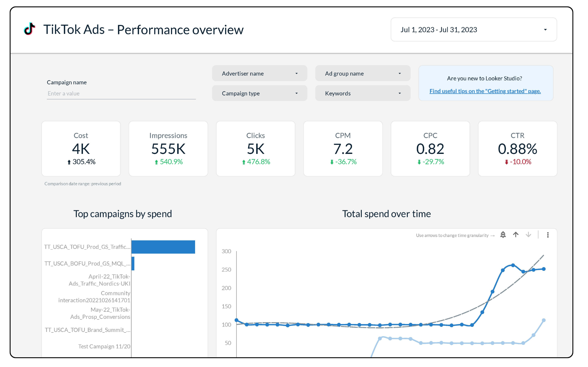This screenshot has height=367, width=588.
Task: Expand the Ad group name filter
Action: click(363, 74)
